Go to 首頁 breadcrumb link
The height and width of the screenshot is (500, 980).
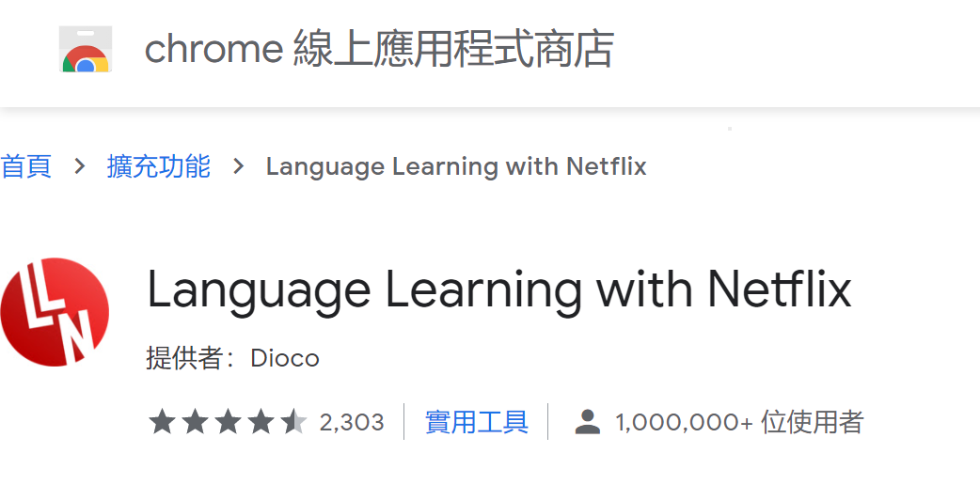click(25, 166)
